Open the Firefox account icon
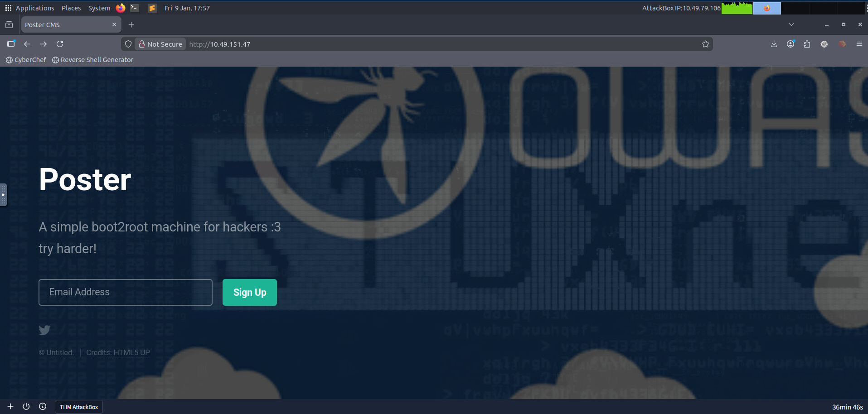Viewport: 868px width, 414px height. 790,44
